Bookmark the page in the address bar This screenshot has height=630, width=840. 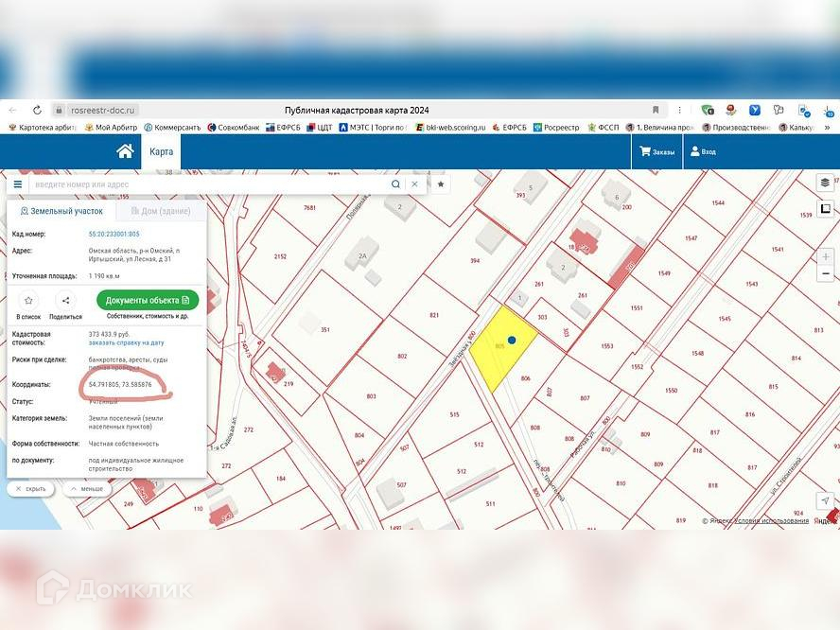pyautogui.click(x=656, y=110)
